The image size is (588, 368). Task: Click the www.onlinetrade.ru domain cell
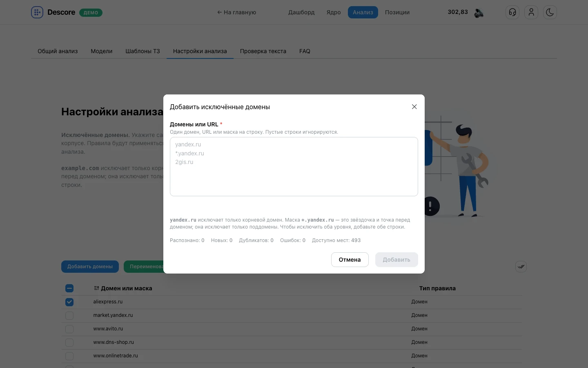(116, 356)
